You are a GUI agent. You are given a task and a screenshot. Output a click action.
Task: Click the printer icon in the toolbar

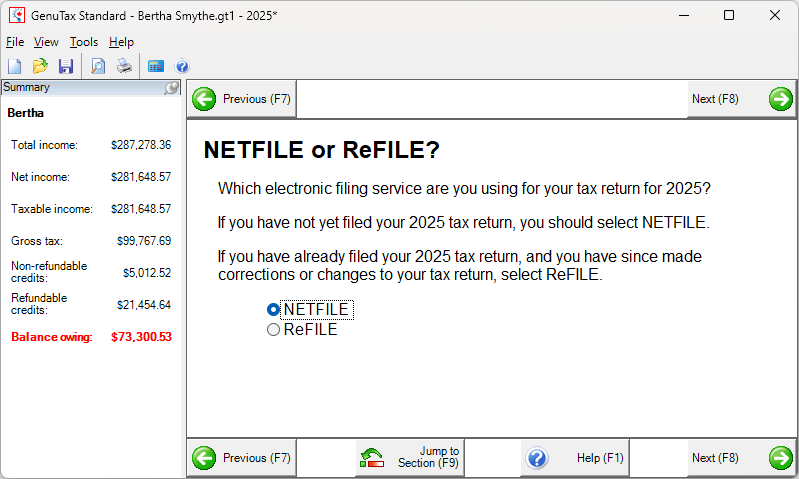click(124, 66)
